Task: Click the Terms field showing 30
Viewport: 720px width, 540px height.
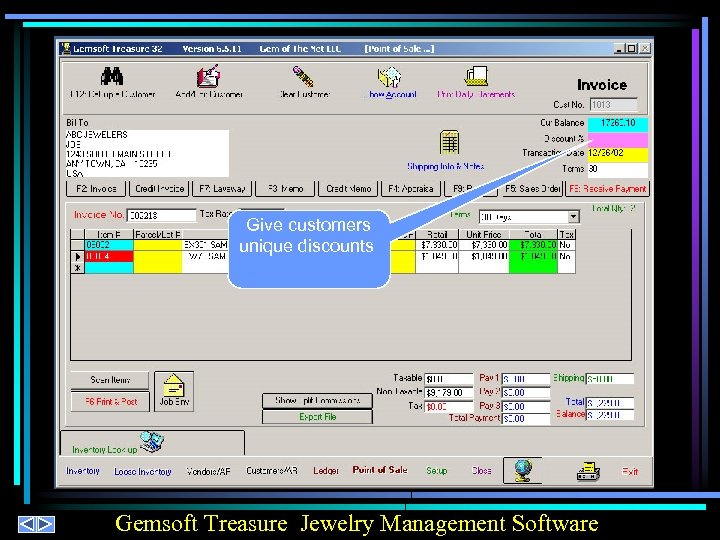Action: pos(618,169)
